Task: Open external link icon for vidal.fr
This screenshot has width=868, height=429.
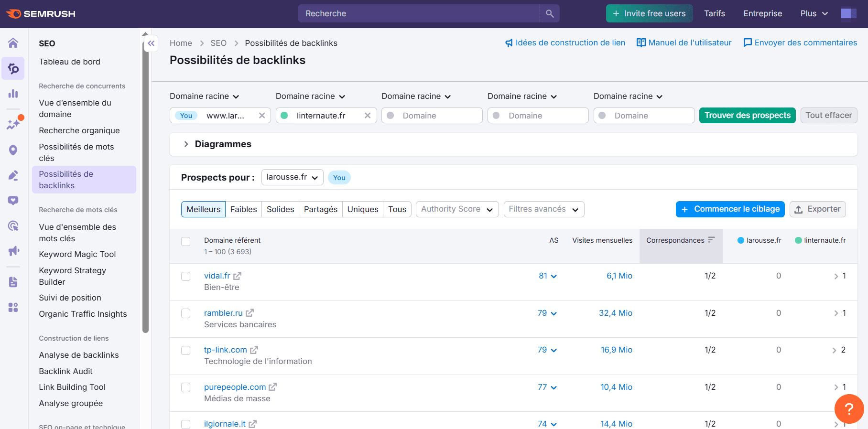Action: pos(238,276)
